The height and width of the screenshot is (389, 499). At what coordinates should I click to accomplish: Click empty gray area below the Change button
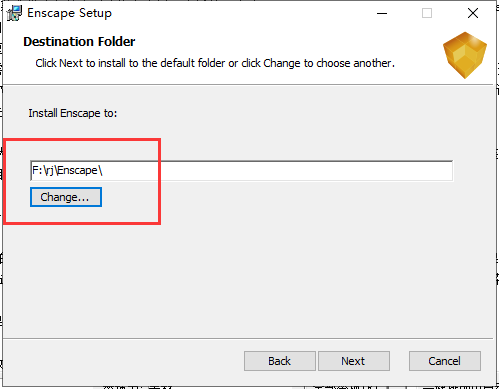click(x=233, y=277)
